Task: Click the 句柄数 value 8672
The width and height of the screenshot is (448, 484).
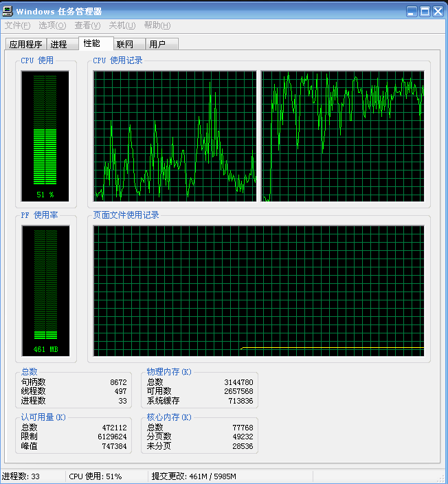Action: click(118, 382)
